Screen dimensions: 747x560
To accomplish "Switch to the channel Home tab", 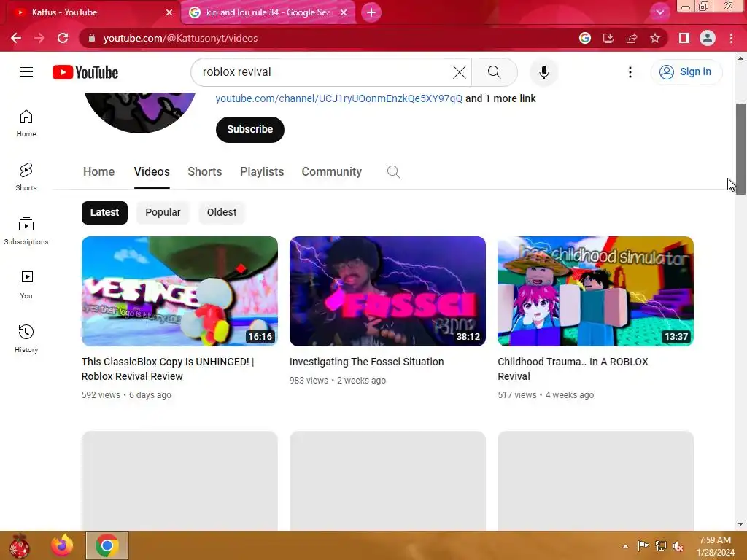I will coord(98,172).
